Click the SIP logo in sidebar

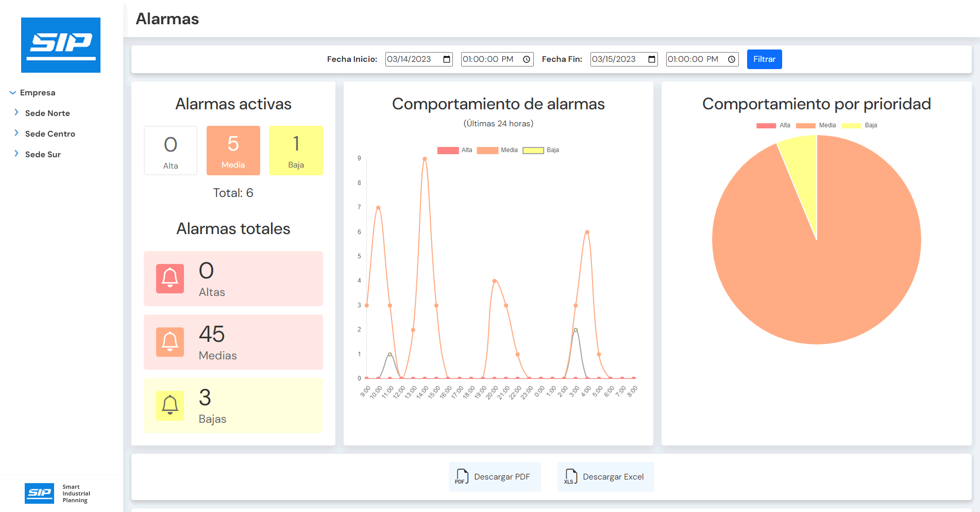pyautogui.click(x=61, y=45)
